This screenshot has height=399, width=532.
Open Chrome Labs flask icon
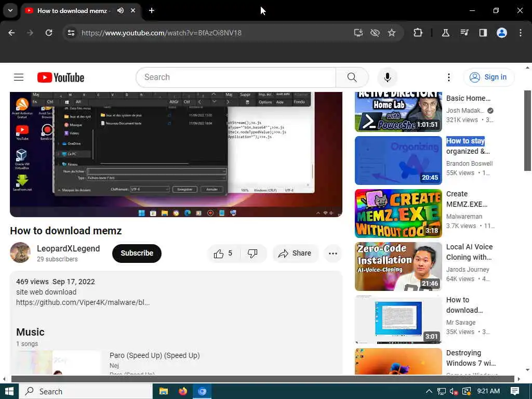coord(445,33)
